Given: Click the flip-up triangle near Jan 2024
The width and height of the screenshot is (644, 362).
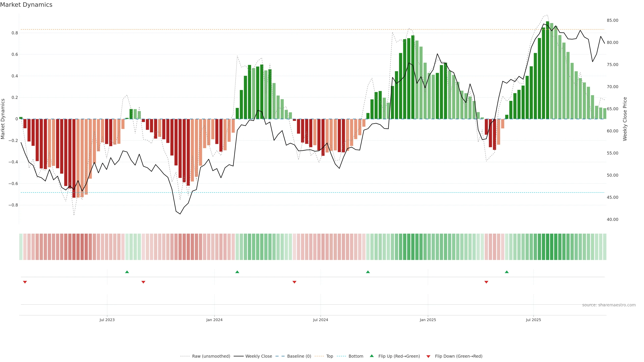Looking at the screenshot, I should pos(237,272).
